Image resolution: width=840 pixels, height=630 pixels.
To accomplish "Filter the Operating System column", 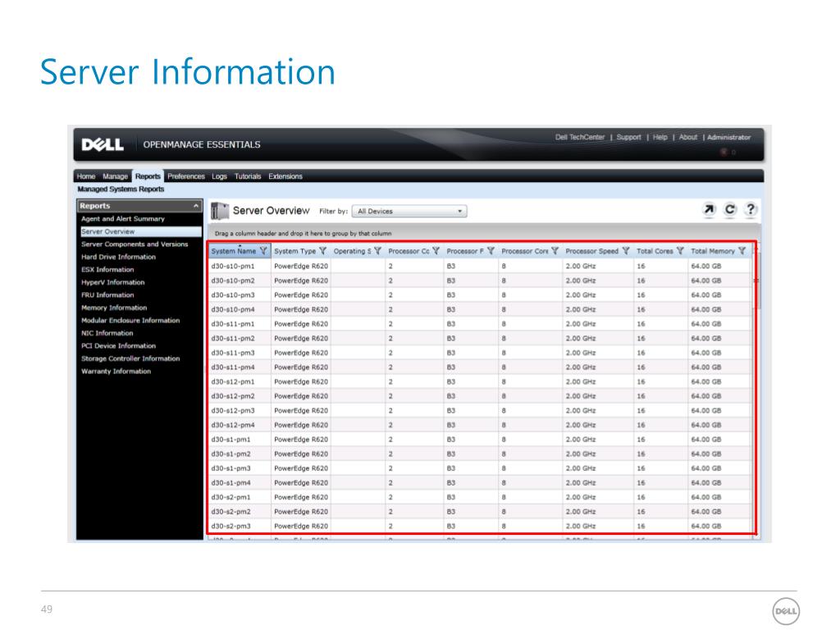I will (x=377, y=251).
